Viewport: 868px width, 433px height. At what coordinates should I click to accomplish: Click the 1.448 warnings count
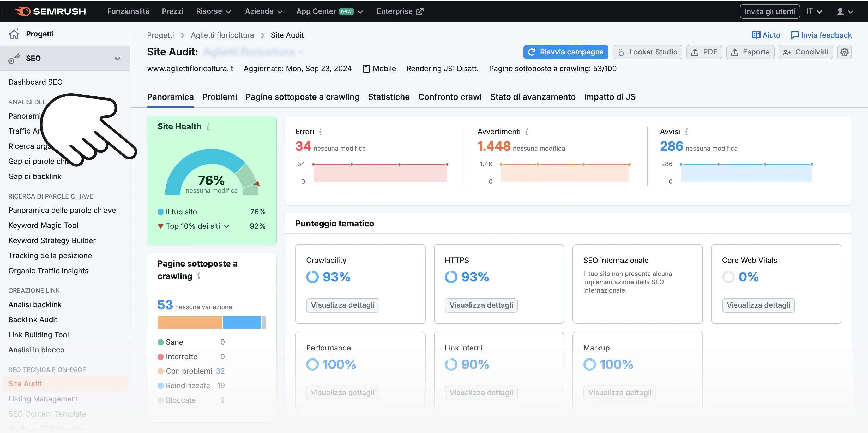[x=494, y=146]
